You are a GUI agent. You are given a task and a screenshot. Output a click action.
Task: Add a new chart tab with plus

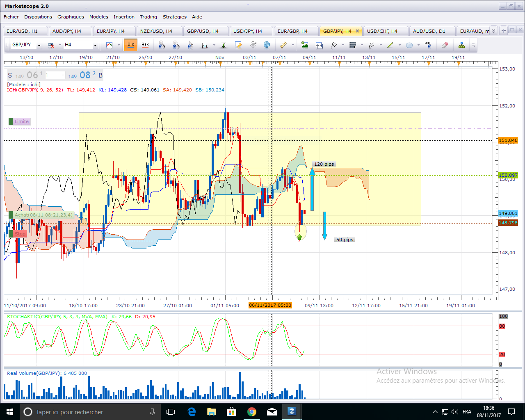tap(504, 30)
